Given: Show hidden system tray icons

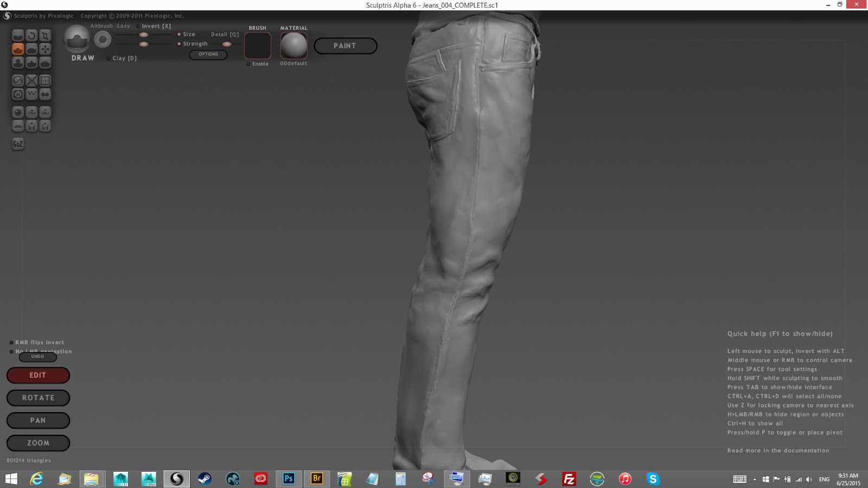Looking at the screenshot, I should (754, 479).
